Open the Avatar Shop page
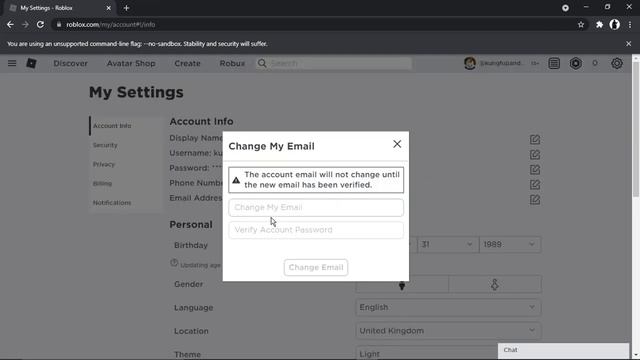The image size is (640, 360). (131, 63)
